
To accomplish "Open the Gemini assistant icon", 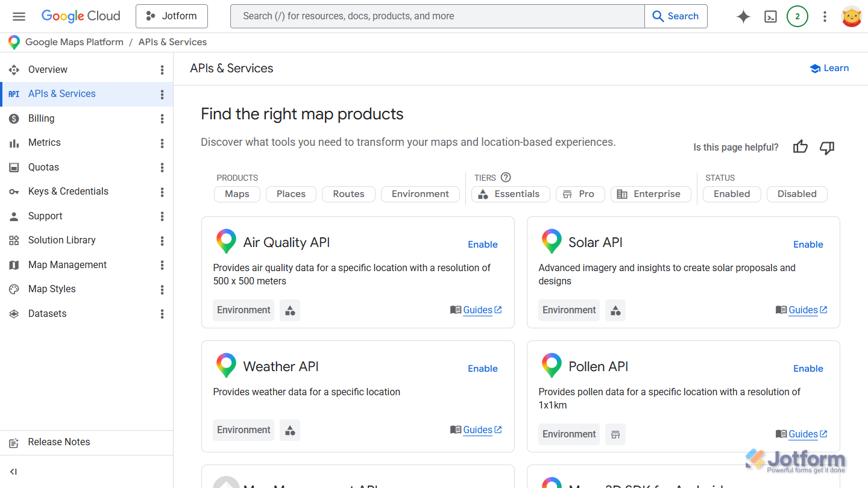I will click(x=743, y=16).
